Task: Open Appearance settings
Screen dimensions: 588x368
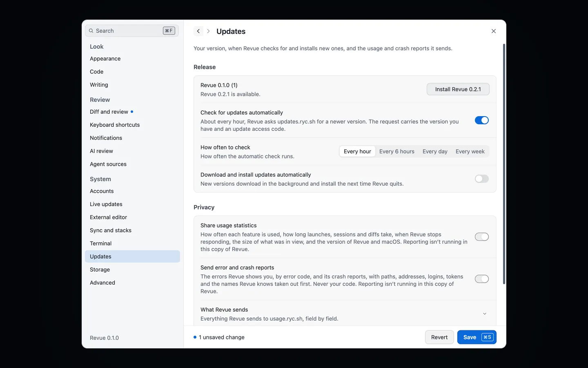Action: (x=132, y=58)
